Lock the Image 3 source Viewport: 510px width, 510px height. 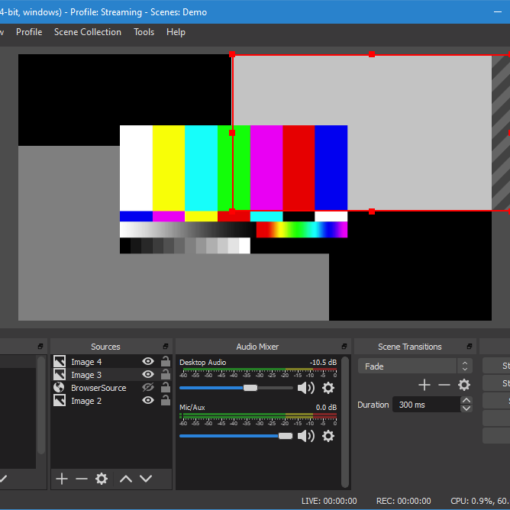[165, 374]
